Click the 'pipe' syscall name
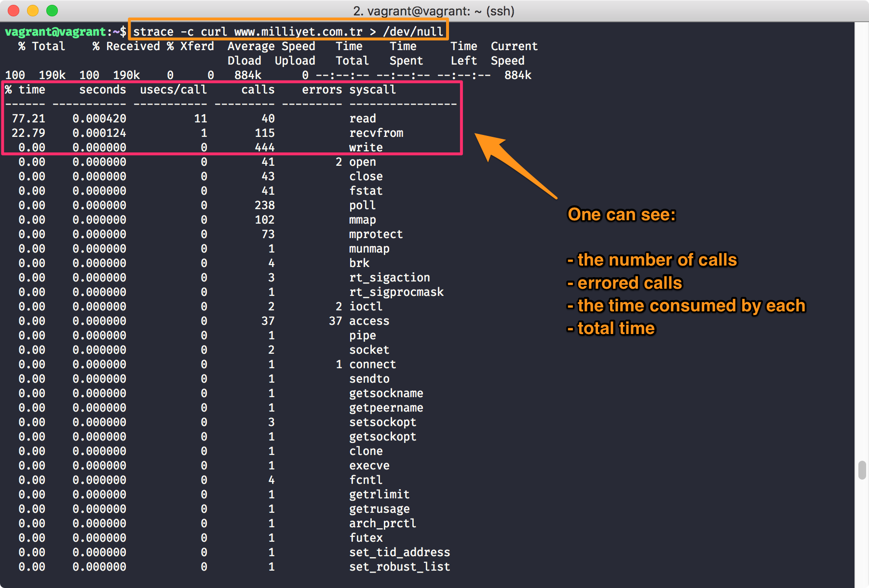869x588 pixels. (363, 335)
